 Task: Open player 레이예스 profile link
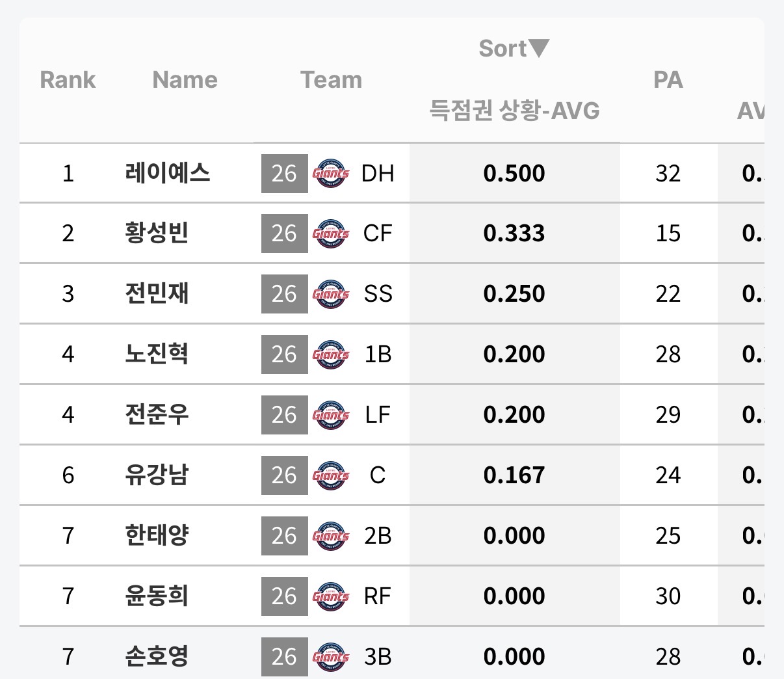tap(168, 174)
